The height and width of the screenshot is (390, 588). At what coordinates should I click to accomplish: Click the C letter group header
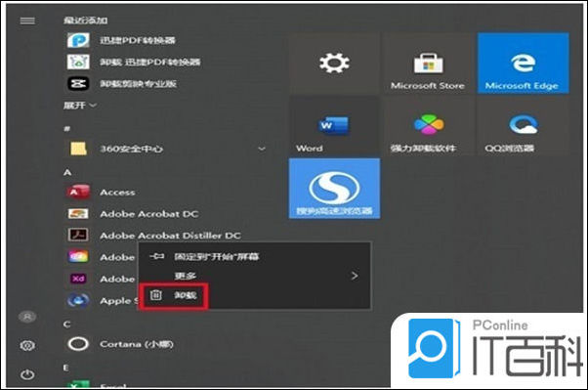[x=67, y=325]
